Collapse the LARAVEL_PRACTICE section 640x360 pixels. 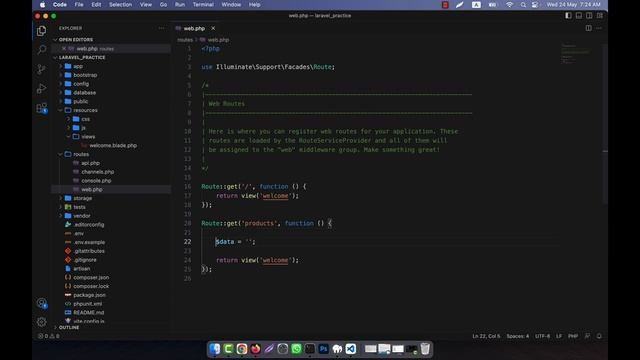click(x=82, y=58)
